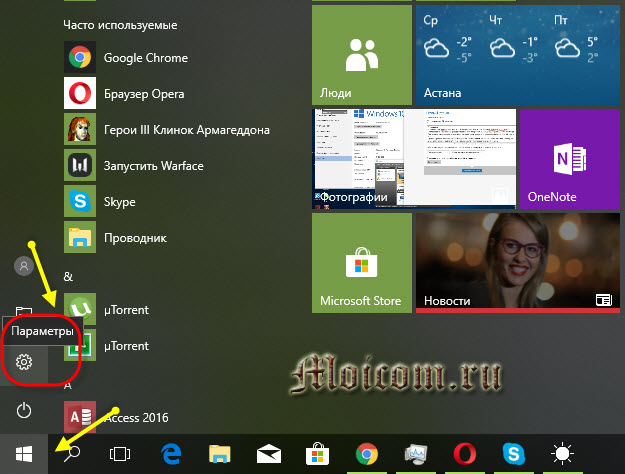Click the Power button in Start sidebar
Image resolution: width=625 pixels, height=474 pixels.
pyautogui.click(x=24, y=410)
